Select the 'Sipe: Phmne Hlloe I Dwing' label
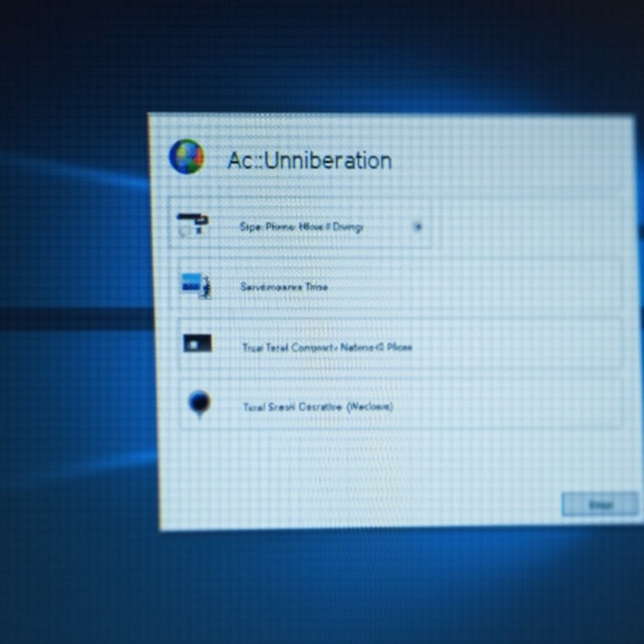 [x=301, y=227]
